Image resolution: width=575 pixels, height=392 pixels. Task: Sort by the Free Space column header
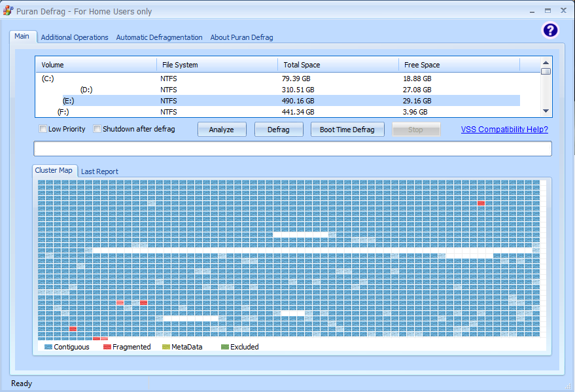459,65
